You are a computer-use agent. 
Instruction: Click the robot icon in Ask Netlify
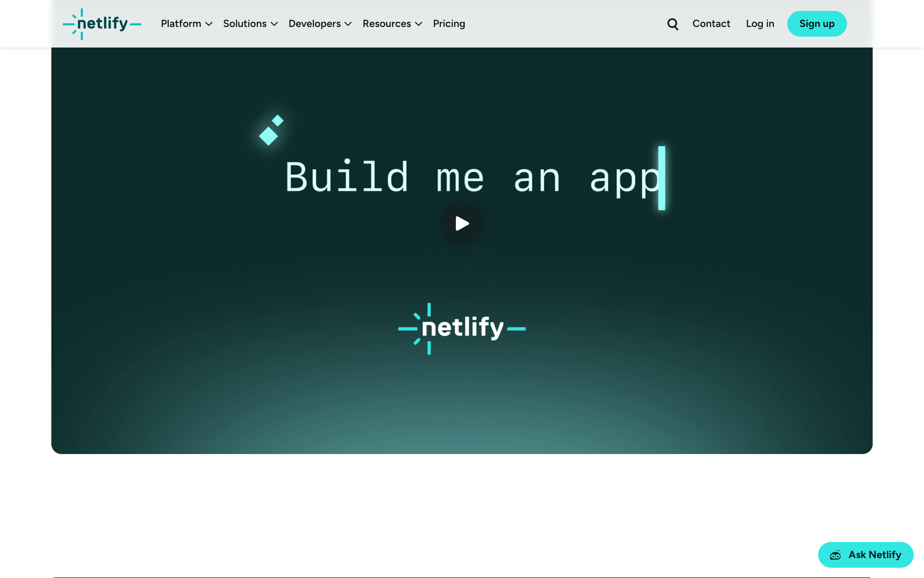point(835,555)
